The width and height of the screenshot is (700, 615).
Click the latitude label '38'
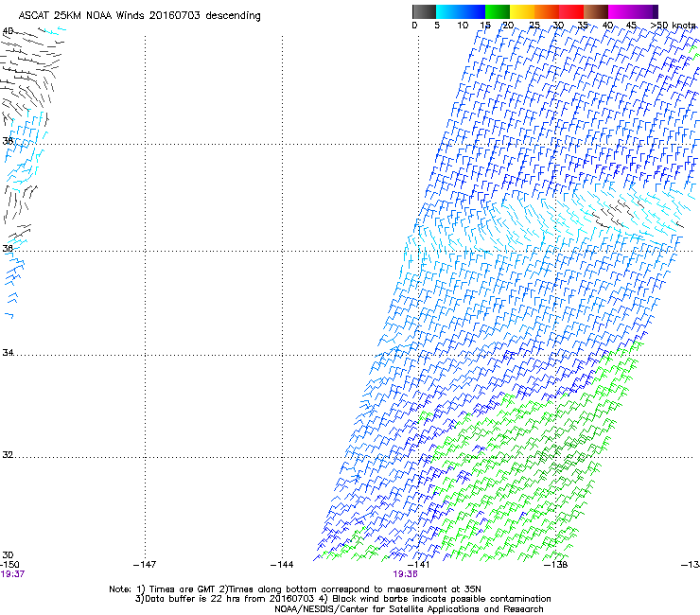click(8, 141)
